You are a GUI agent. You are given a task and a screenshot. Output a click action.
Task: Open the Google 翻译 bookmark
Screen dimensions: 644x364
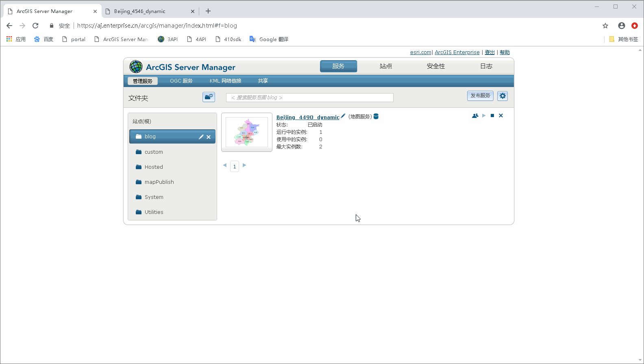pyautogui.click(x=269, y=39)
